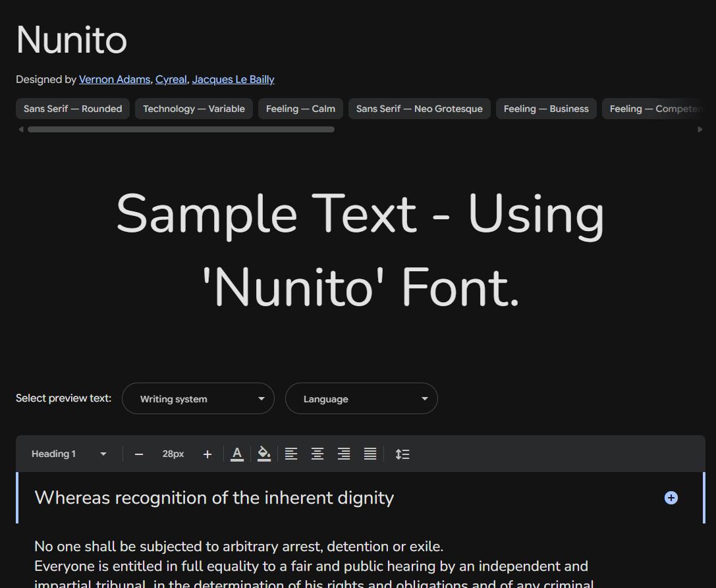
Task: Click the 'No one shall be subjected' paragraph line
Action: (239, 547)
